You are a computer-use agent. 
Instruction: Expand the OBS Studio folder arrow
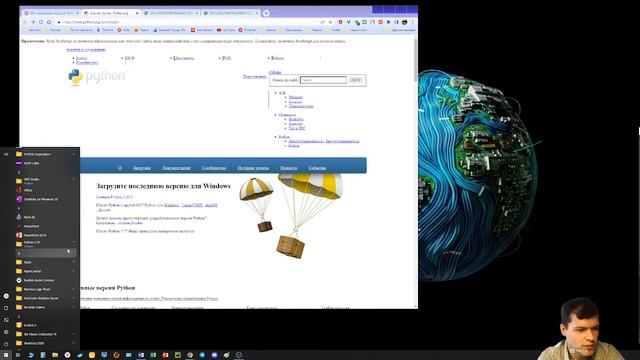tap(74, 179)
